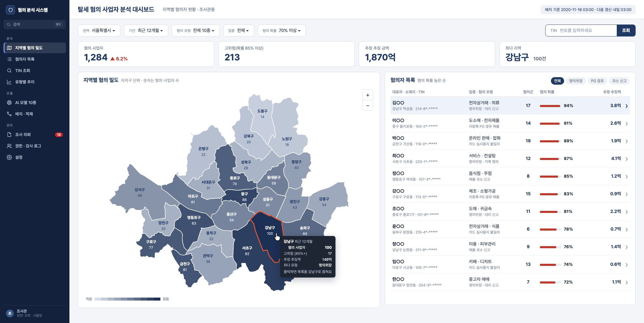Viewport: 644px width, 323px height.
Task: Click the TIN number input field
Action: 581,31
